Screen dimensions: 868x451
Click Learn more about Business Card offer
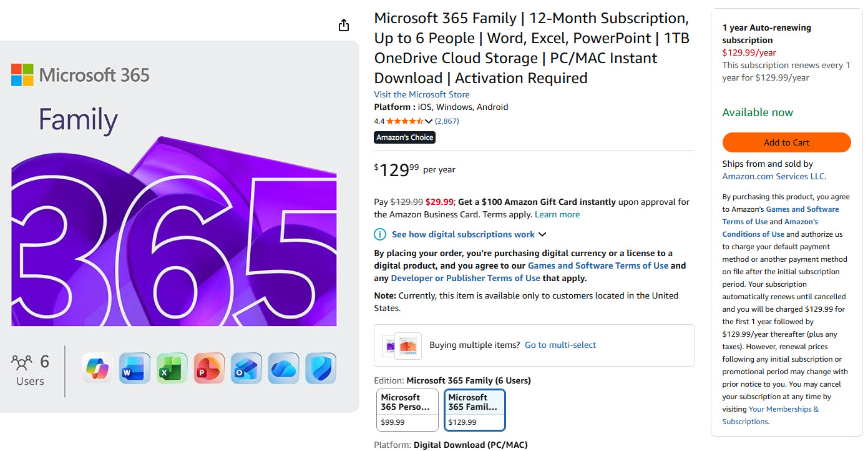point(557,214)
